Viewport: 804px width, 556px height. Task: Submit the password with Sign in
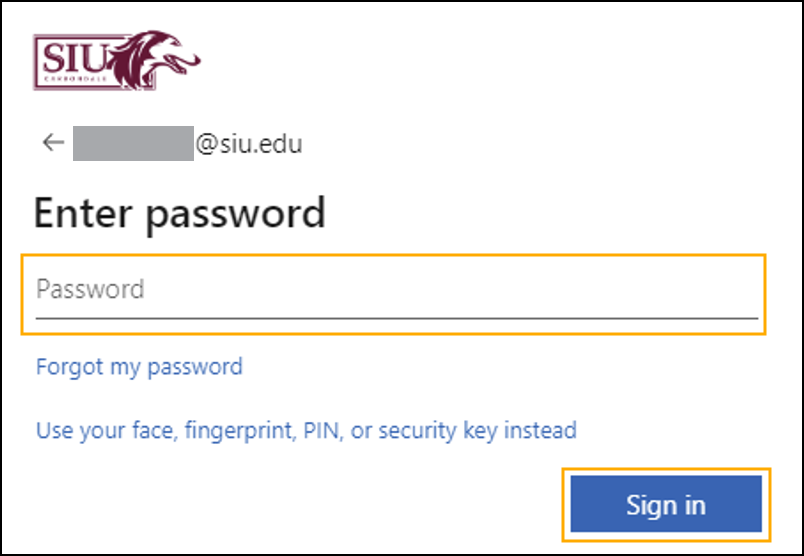(666, 504)
